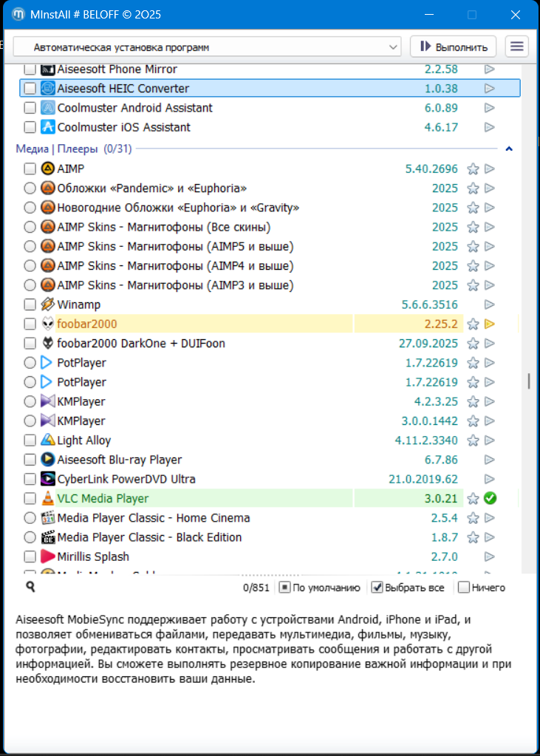540x756 pixels.
Task: Open the "Автоматическая установка программ" dropdown
Action: (x=207, y=47)
